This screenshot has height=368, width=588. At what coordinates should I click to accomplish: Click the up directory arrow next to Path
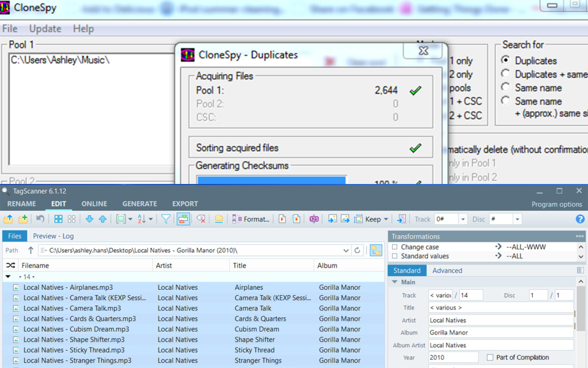pos(31,250)
